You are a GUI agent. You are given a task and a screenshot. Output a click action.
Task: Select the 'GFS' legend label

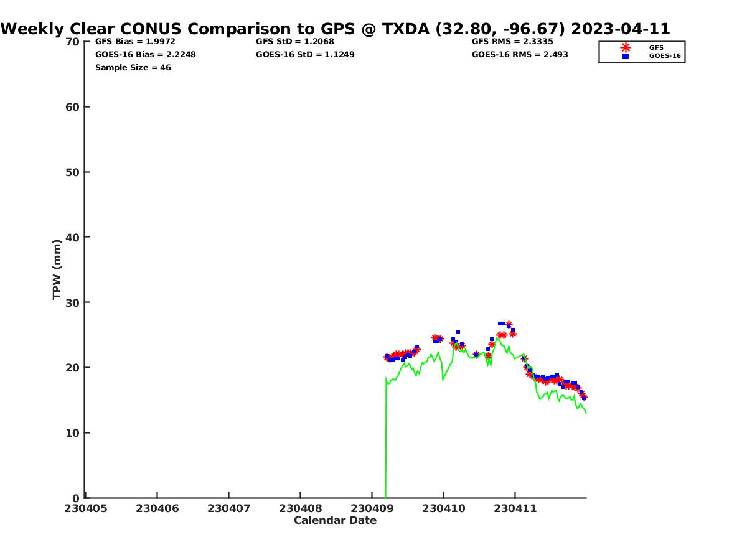coord(656,47)
